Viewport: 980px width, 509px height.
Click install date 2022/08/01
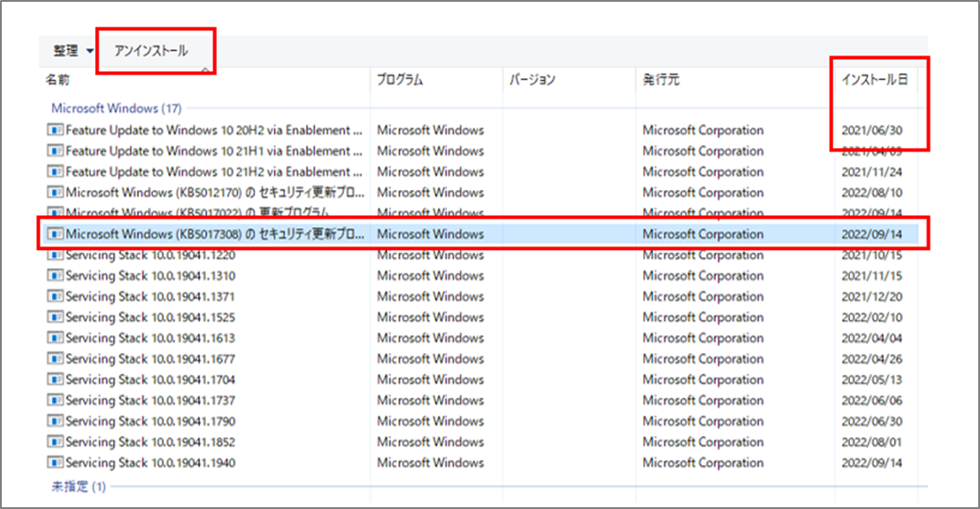coord(872,442)
